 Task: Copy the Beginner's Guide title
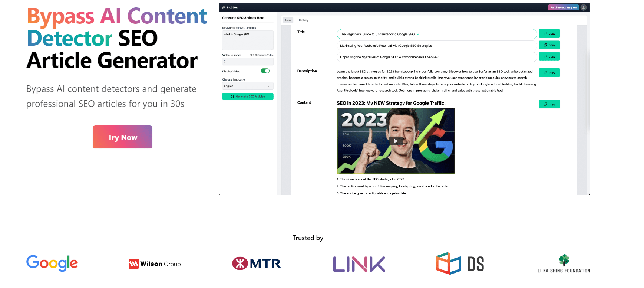tap(549, 34)
